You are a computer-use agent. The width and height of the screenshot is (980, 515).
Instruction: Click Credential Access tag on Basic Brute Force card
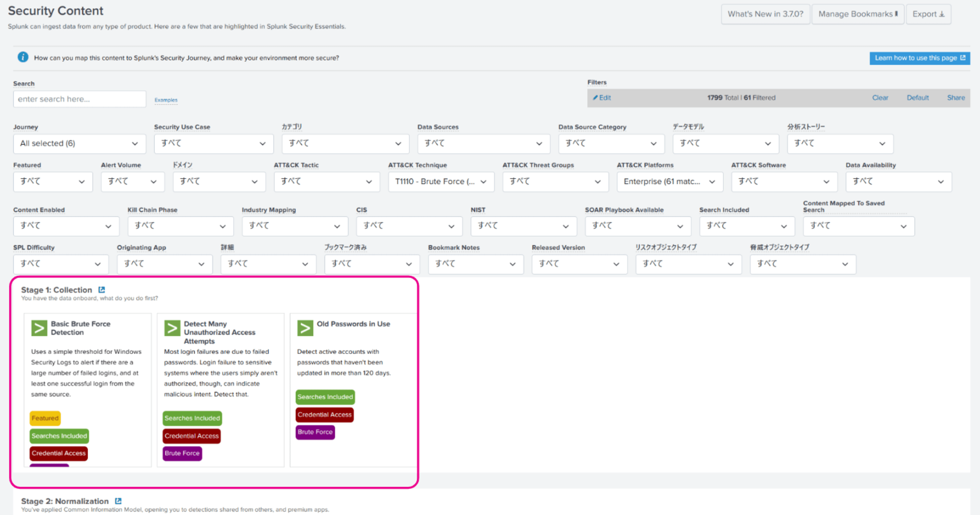[x=59, y=453]
